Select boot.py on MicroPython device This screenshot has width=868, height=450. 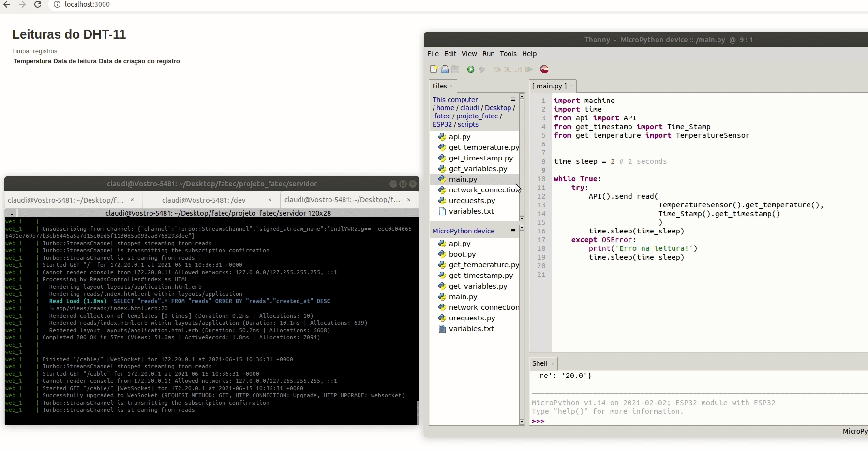pyautogui.click(x=462, y=254)
